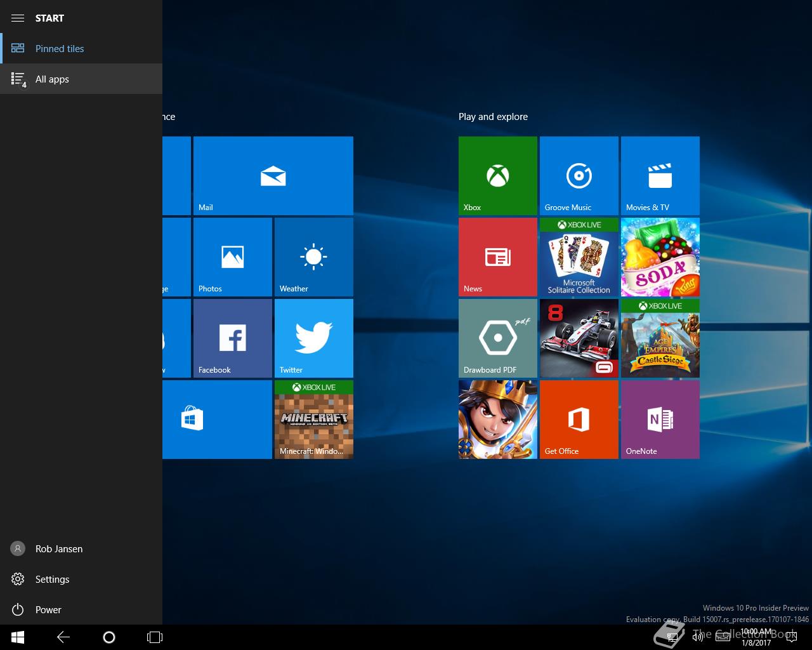Open the OneNote tile

point(660,420)
